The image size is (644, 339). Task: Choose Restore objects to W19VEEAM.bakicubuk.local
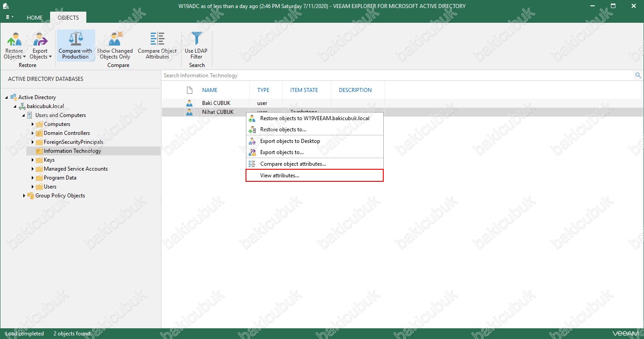(315, 118)
